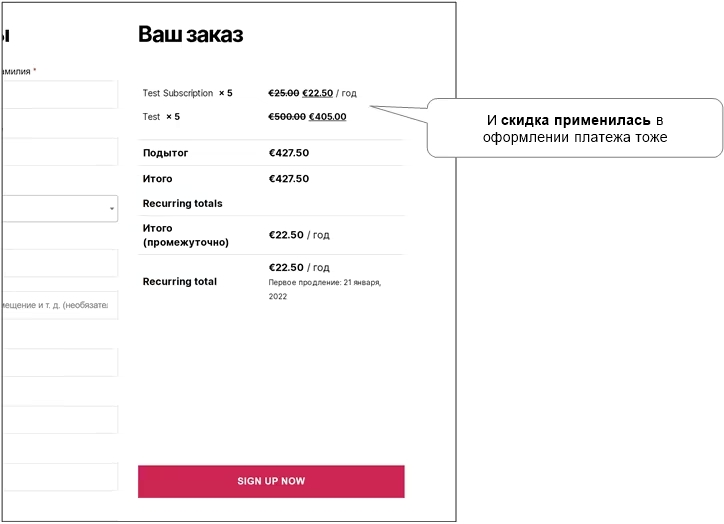This screenshot has width=724, height=524.
Task: Click the bottom-most form input field
Action: point(60,477)
